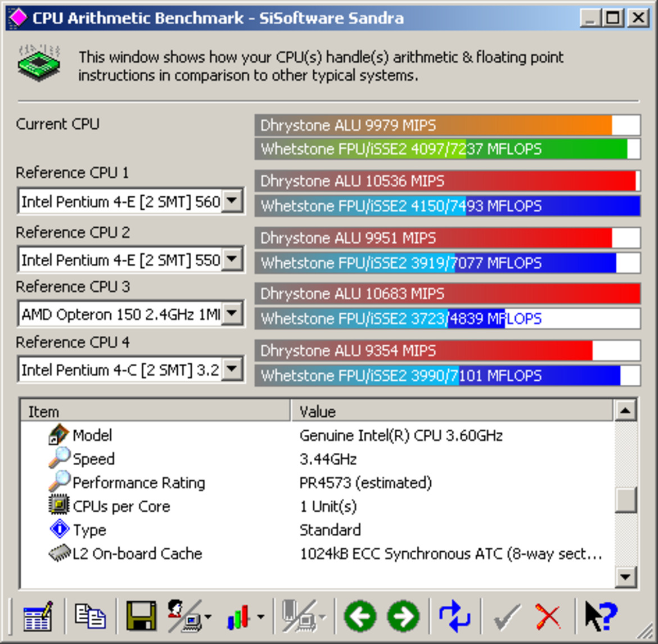Viewport: 658px width, 644px height.
Task: Expand the Reference CPU 3 dropdown arrow
Action: click(x=232, y=314)
